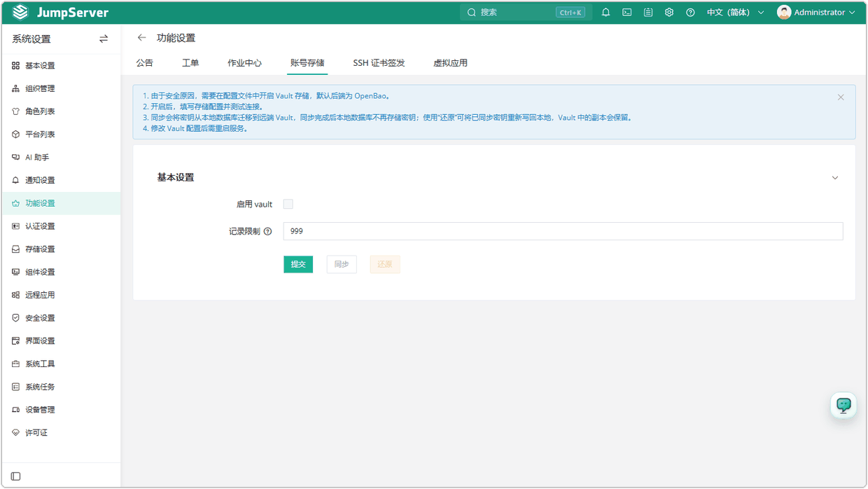Open 基本设置 in the sidebar
This screenshot has width=868, height=489.
60,66
